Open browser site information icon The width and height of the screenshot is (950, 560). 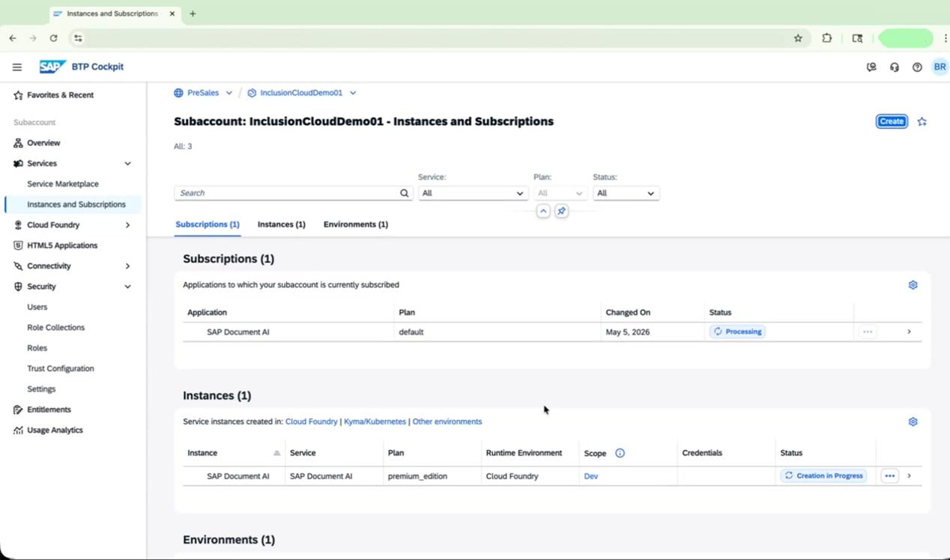(78, 38)
